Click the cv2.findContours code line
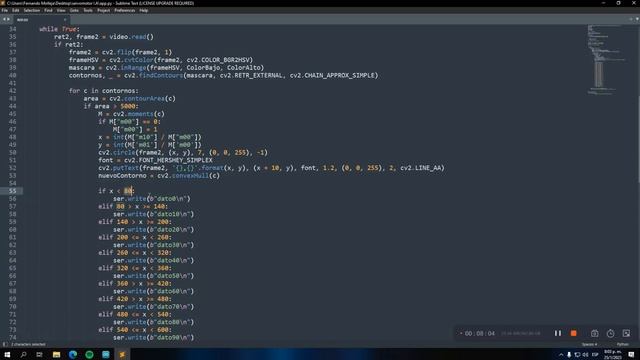The width and height of the screenshot is (640, 360). [x=223, y=76]
